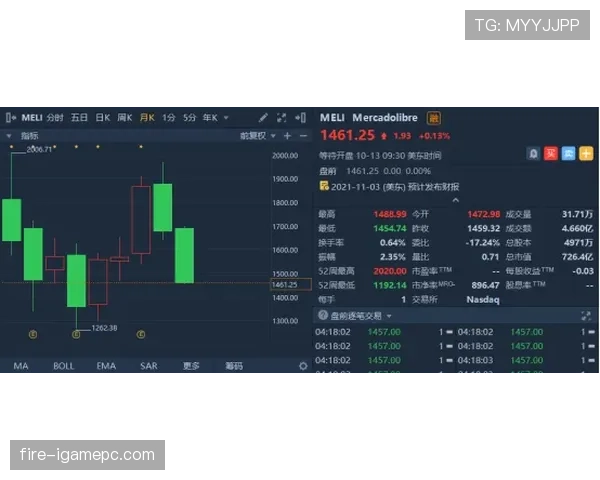Click the Nasdaq exchange value
Screen dimensions: 600x480
click(483, 299)
